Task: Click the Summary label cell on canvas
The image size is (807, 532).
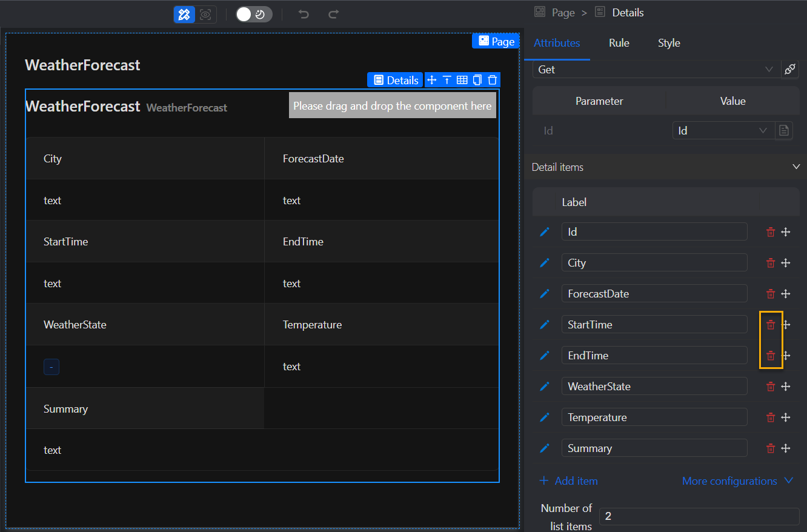Action: (x=145, y=409)
